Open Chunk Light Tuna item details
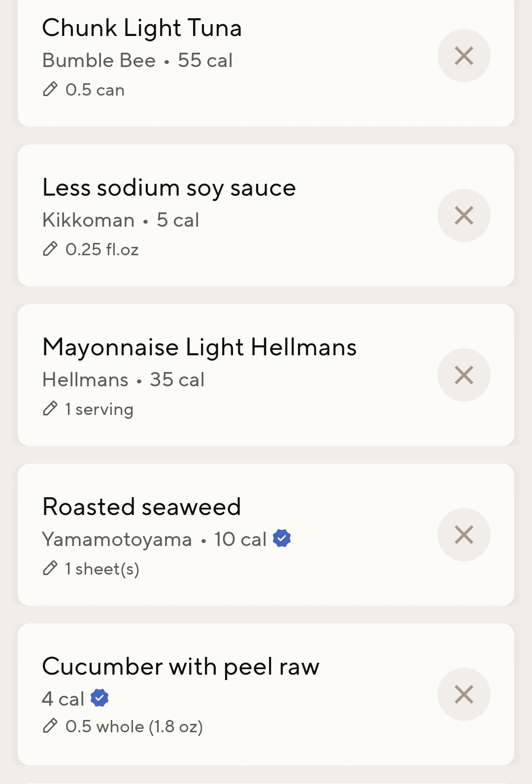Image resolution: width=532 pixels, height=784 pixels. [x=142, y=28]
